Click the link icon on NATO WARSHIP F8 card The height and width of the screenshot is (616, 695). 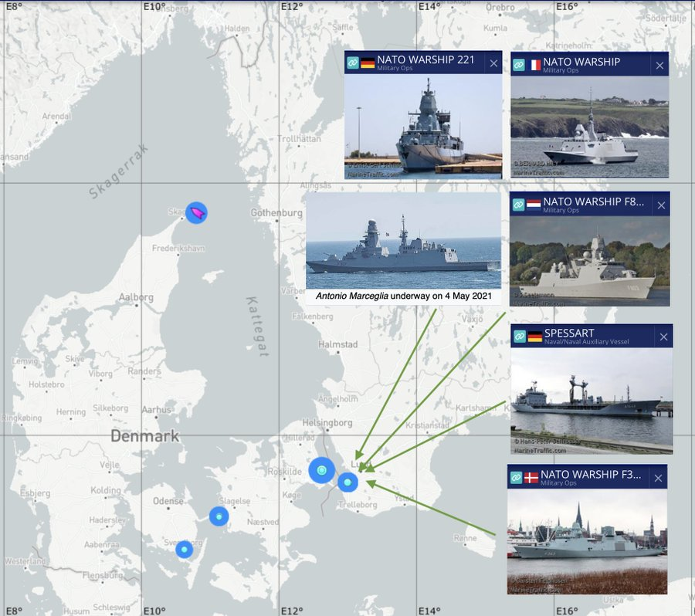click(518, 205)
